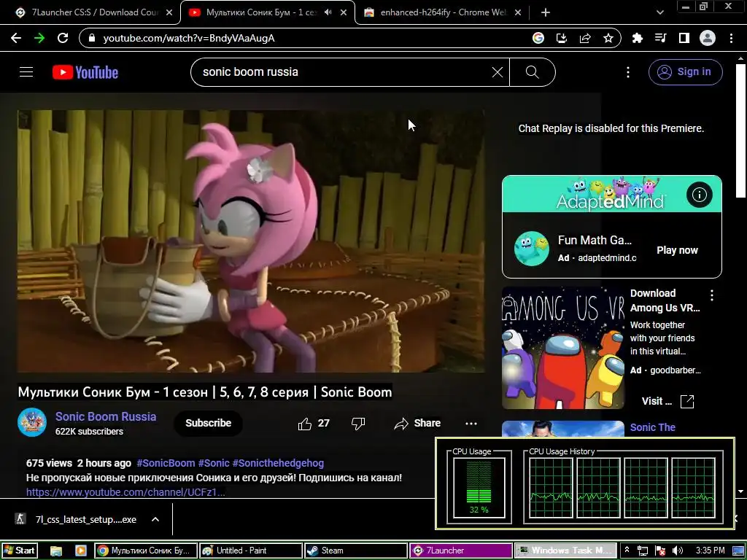Click the AdaptedMind round logo

point(532,248)
